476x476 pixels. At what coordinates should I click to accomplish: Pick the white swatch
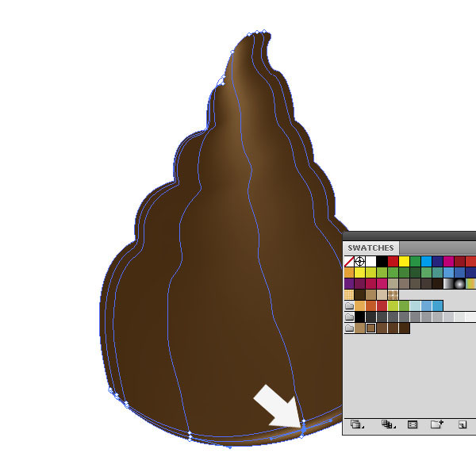[370, 261]
